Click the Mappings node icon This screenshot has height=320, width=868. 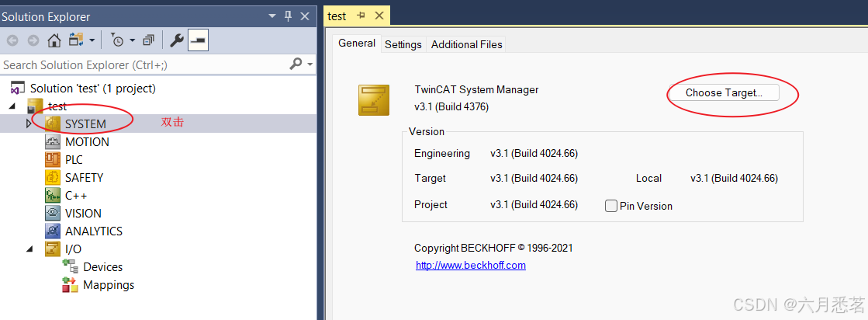[70, 285]
